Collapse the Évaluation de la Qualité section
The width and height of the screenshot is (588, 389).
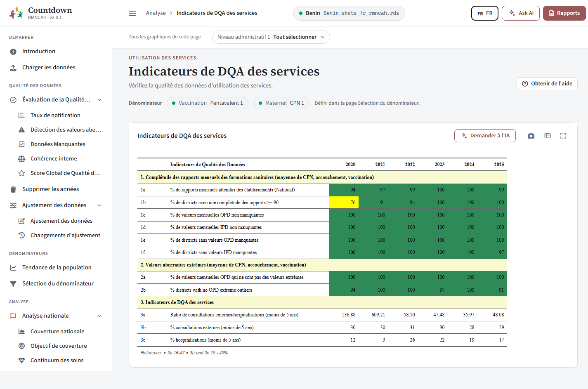[99, 100]
